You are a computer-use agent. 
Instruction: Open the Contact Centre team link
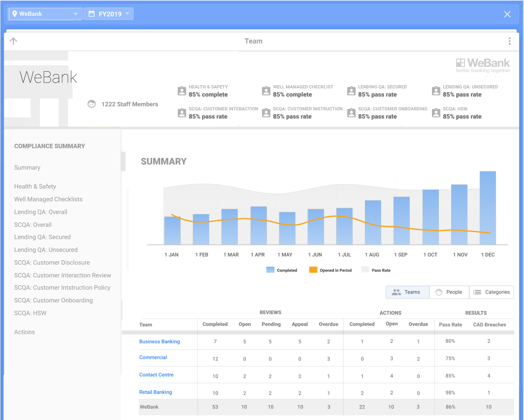[x=156, y=375]
